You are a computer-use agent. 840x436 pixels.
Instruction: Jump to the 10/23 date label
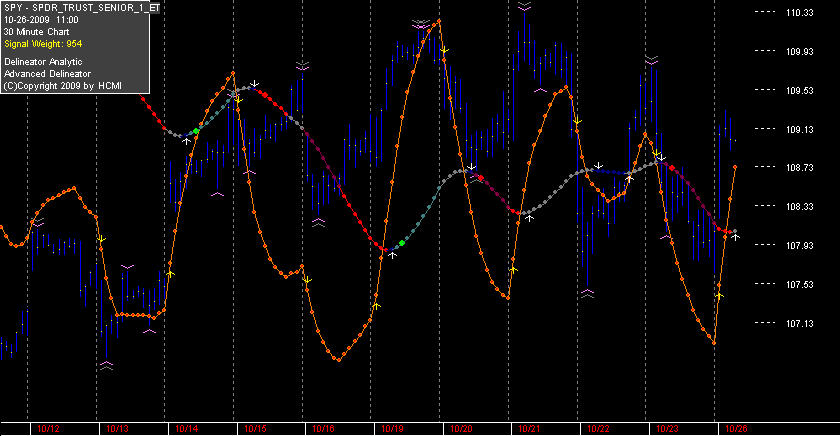point(667,429)
